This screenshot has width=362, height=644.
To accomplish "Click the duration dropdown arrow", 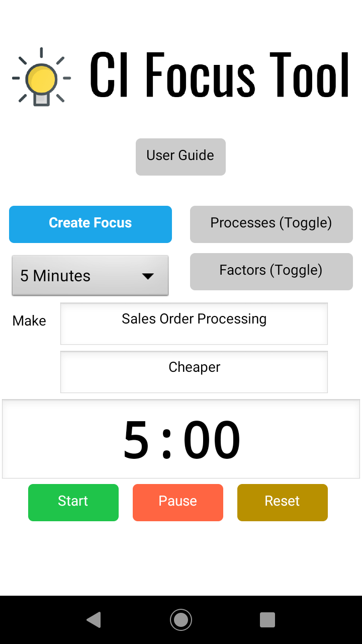I will (148, 276).
